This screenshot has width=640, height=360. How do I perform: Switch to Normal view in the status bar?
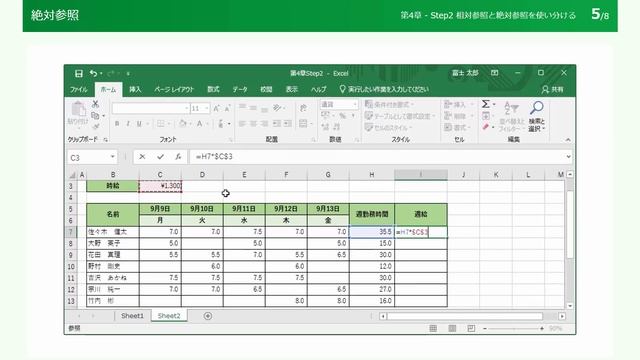433,328
